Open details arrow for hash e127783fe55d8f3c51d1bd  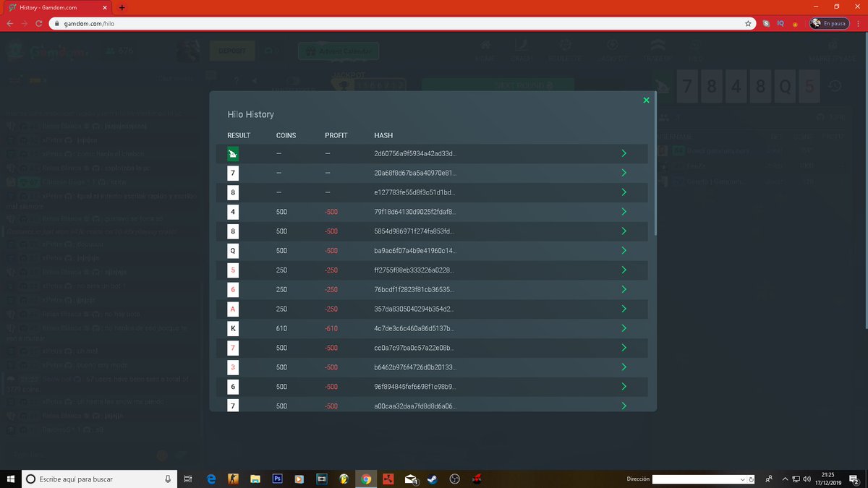[x=624, y=192]
